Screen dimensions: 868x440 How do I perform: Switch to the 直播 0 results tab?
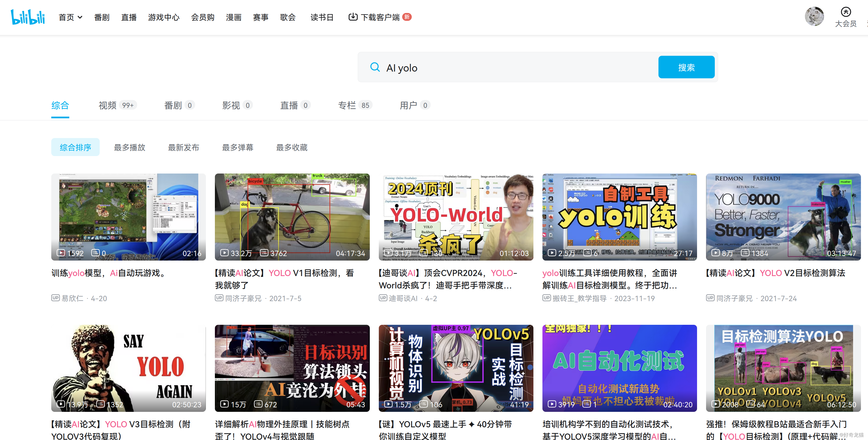295,105
